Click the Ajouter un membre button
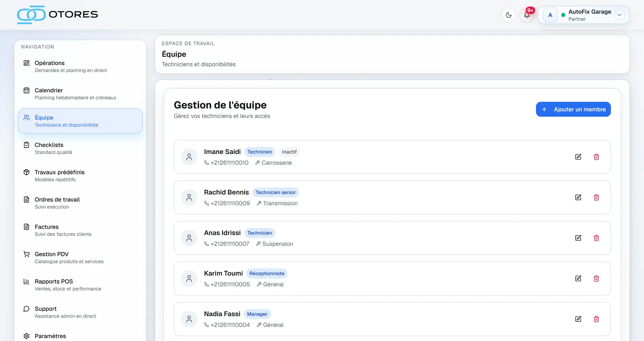 (573, 109)
